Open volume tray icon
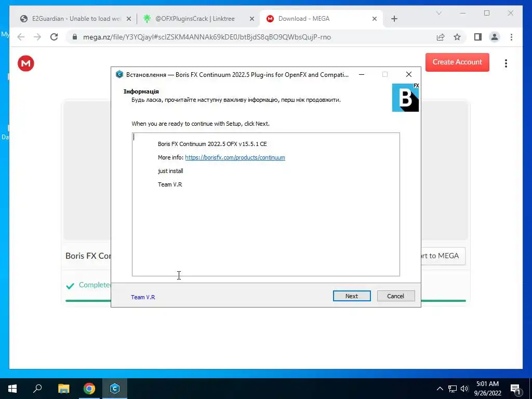Image resolution: width=532 pixels, height=399 pixels. tap(464, 389)
